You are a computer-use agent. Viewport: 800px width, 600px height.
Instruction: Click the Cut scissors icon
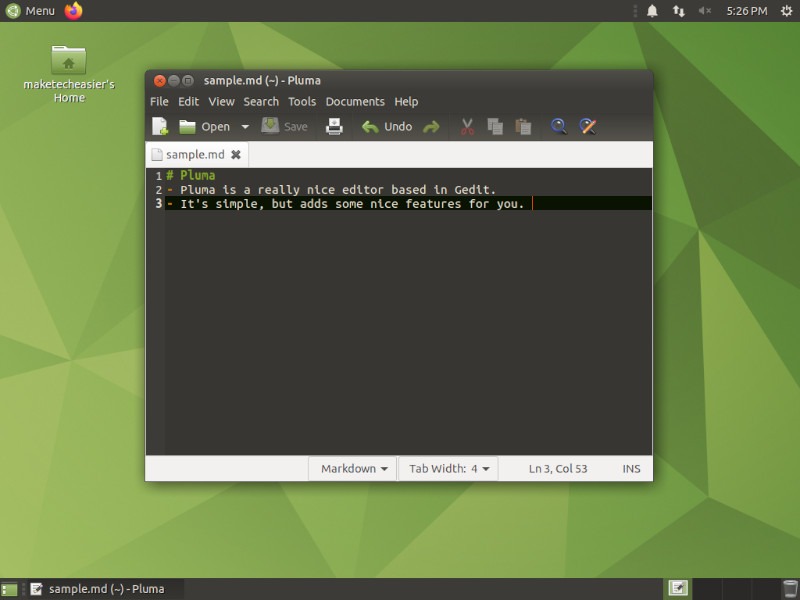click(466, 127)
